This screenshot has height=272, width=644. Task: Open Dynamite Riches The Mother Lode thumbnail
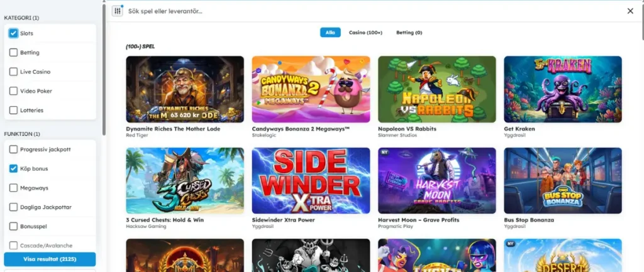pos(185,89)
